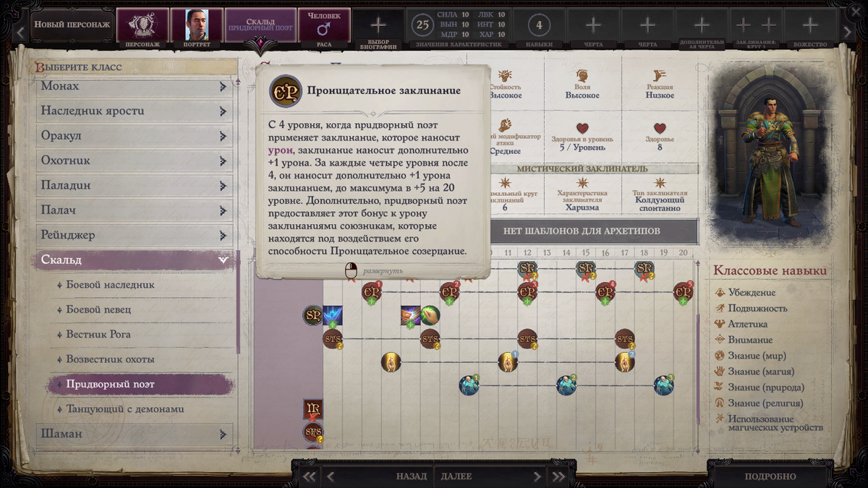Click the EP spell icon with rank badge 2
The height and width of the screenshot is (488, 868).
coord(449,292)
